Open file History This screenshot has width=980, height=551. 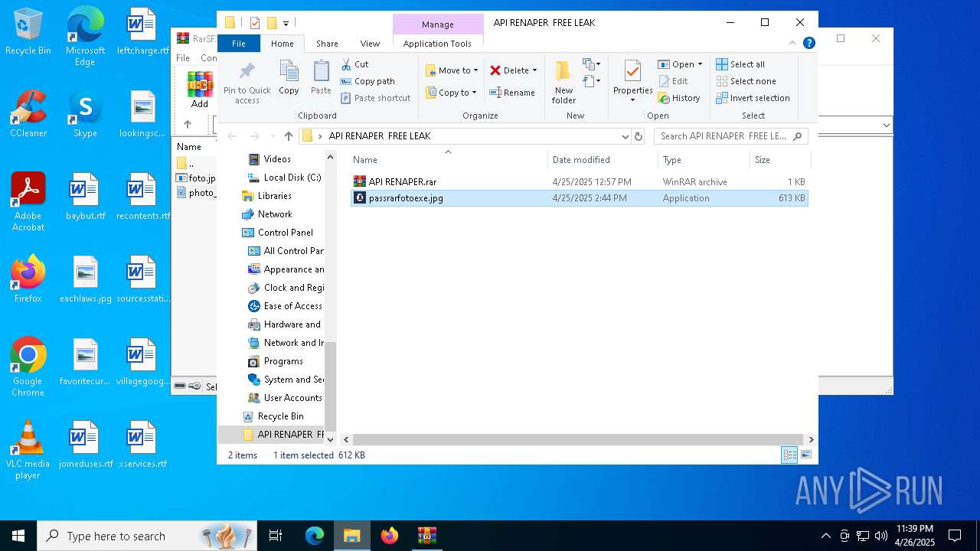(x=679, y=98)
